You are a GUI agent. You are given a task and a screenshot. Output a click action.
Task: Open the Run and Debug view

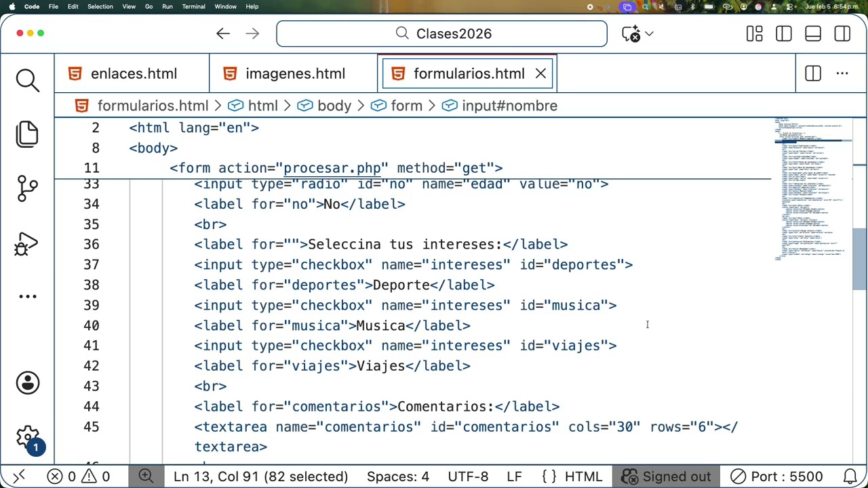[28, 243]
